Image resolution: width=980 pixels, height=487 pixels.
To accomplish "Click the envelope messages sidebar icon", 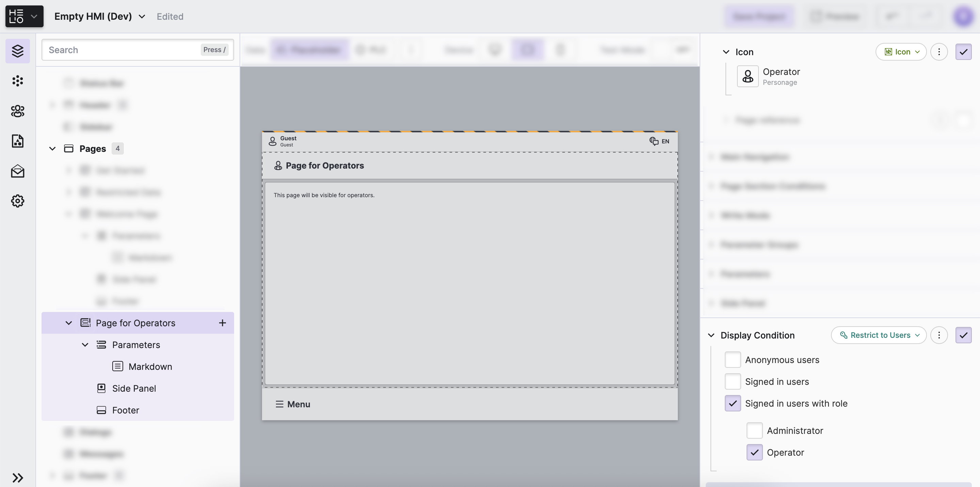I will click(x=17, y=171).
